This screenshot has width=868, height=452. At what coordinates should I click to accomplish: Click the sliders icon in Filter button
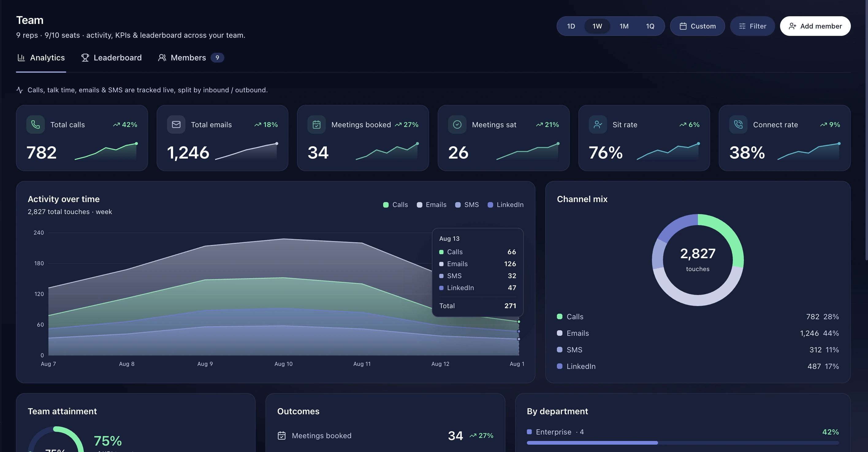(742, 26)
